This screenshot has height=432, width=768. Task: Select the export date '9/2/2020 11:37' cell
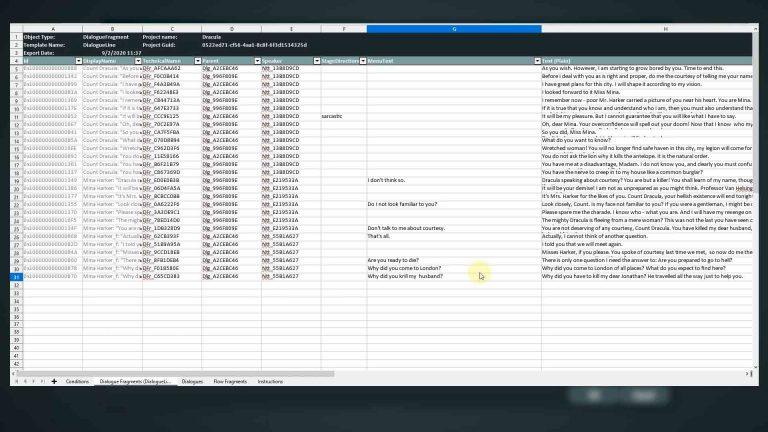click(112, 53)
